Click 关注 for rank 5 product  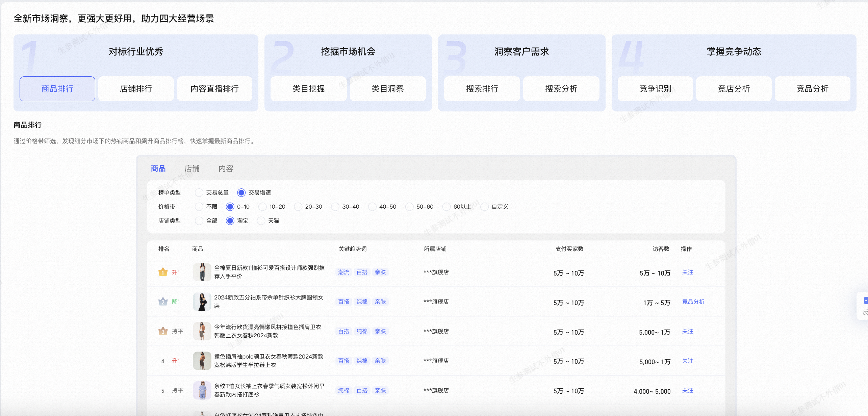tap(688, 390)
